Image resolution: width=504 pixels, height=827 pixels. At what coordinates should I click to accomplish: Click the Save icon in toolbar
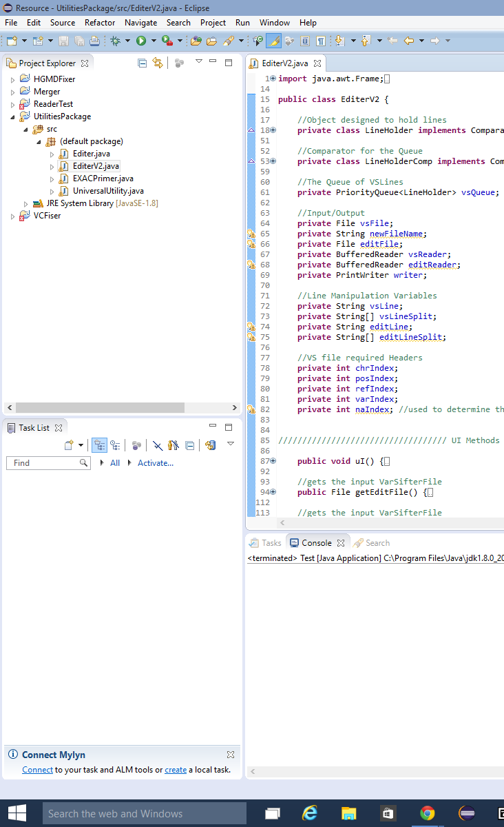pos(63,41)
